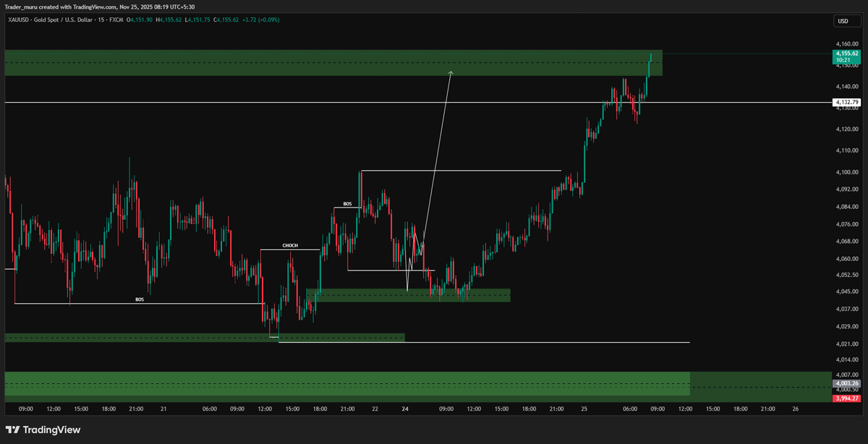Click the 4,037.00 price axis value
This screenshot has height=444, width=868.
point(846,309)
